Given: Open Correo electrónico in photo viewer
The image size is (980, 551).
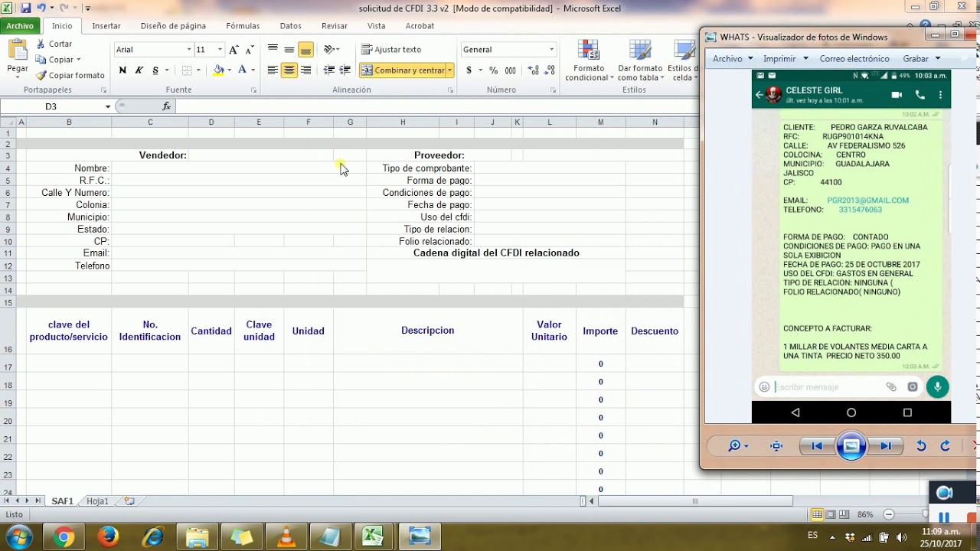Looking at the screenshot, I should point(854,58).
